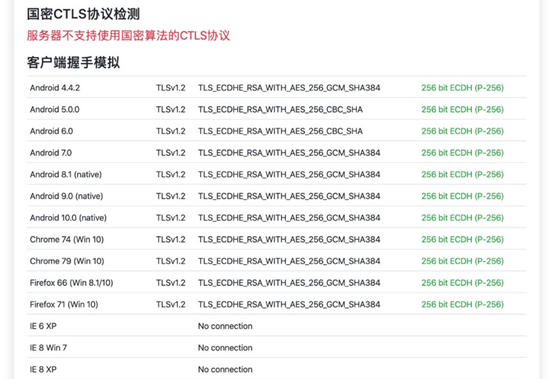This screenshot has height=379, width=554.
Task: Click the Android 5.0.0 client name
Action: pyautogui.click(x=54, y=109)
